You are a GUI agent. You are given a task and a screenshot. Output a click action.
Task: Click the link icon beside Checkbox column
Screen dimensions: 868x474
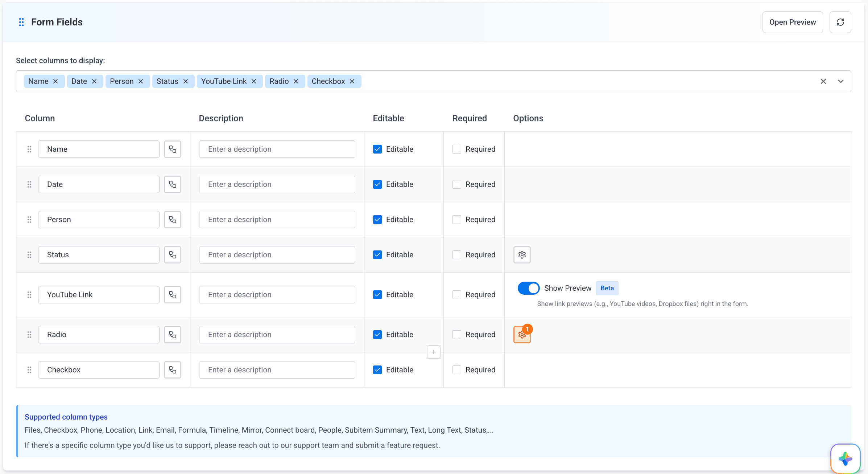point(173,370)
